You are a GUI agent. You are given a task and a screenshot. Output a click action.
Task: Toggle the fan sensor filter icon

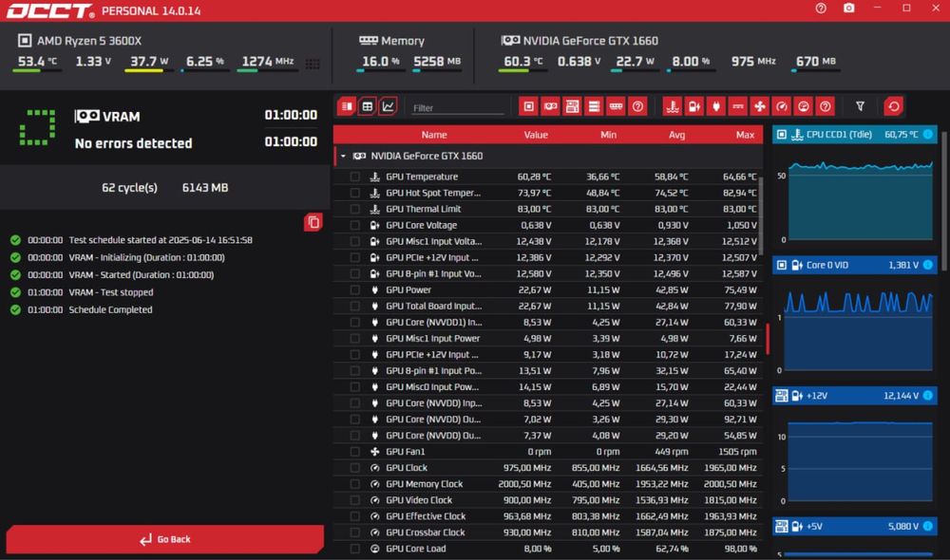pos(760,106)
